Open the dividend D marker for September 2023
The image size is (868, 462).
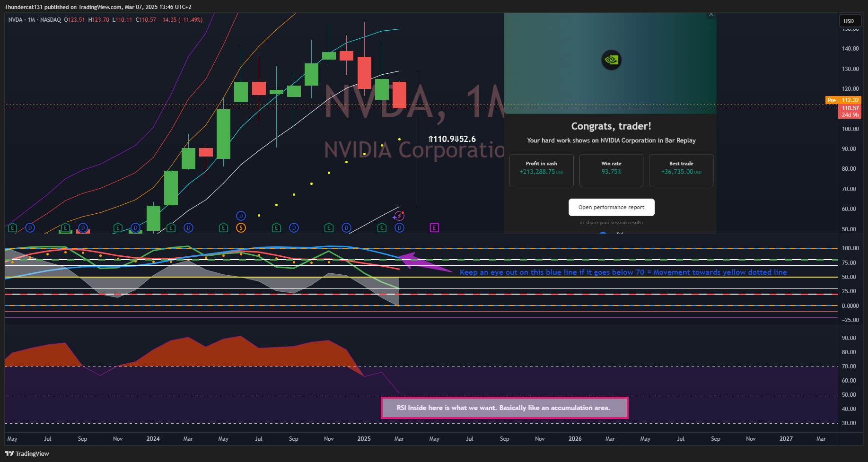click(x=83, y=228)
